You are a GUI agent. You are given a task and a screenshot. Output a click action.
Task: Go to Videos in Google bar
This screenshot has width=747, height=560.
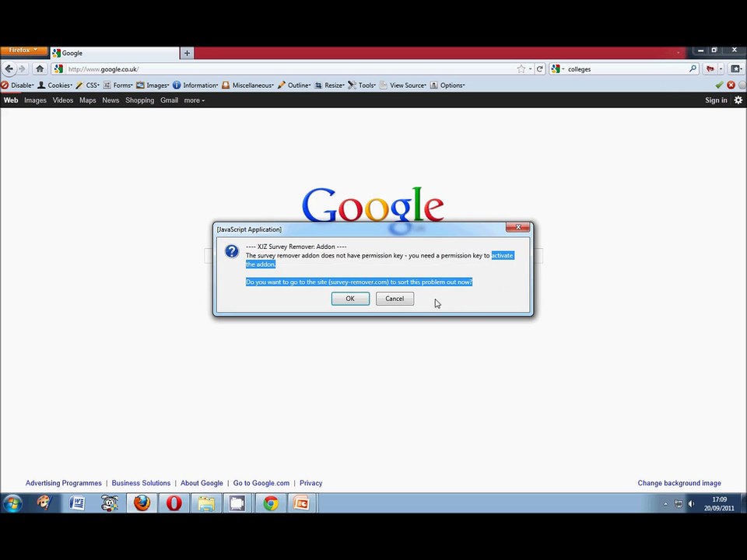63,100
